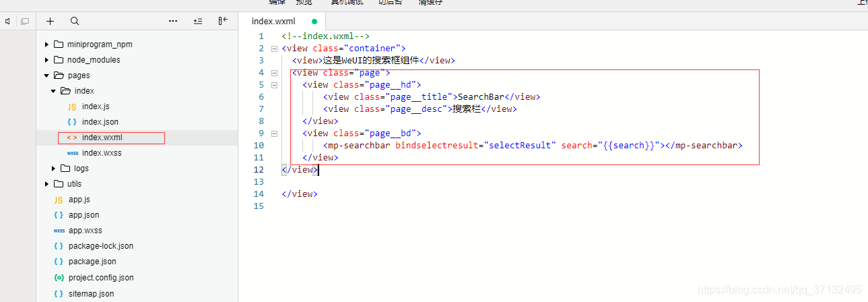868x302 pixels.
Task: Open index.wxss in the file tree
Action: 102,153
